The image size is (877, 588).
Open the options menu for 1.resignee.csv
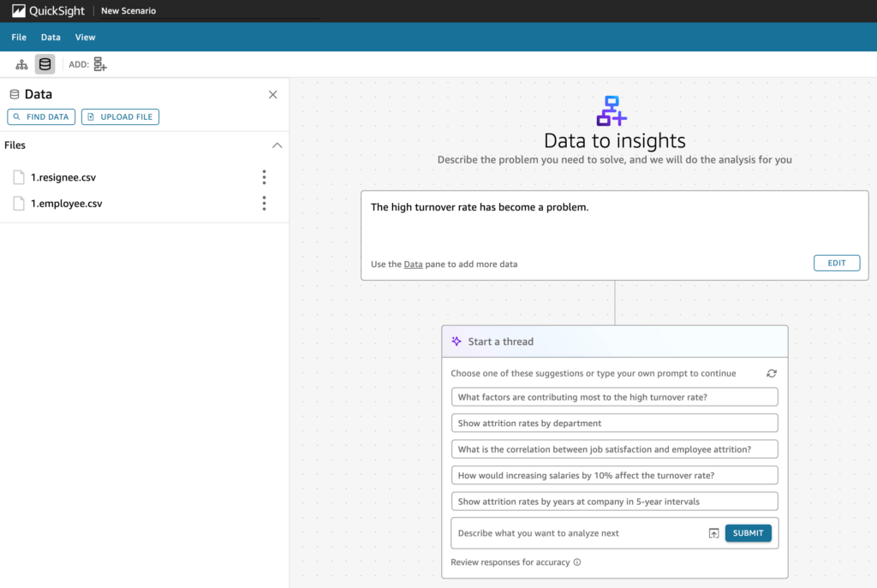[x=264, y=178]
